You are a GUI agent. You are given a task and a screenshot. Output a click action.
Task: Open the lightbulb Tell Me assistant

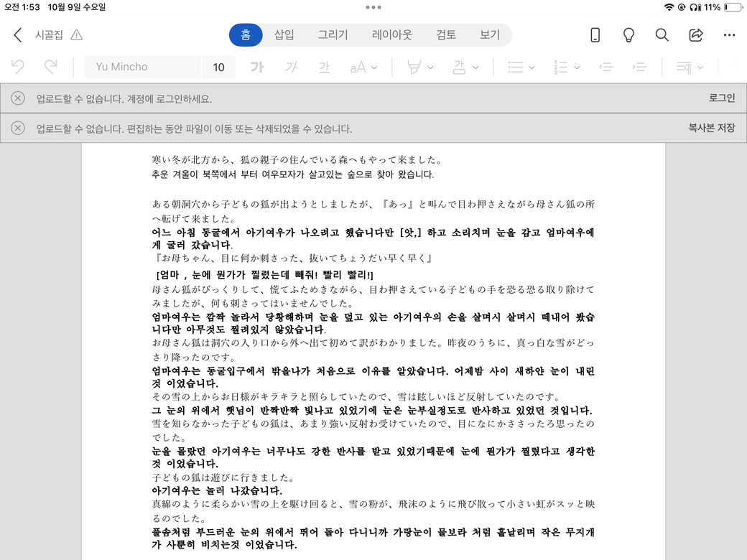point(628,35)
